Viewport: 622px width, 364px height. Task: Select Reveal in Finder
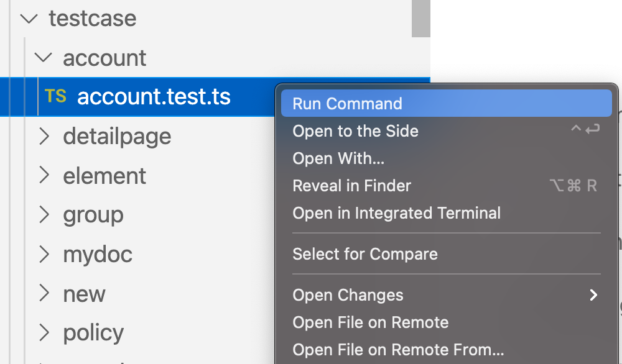(x=351, y=186)
